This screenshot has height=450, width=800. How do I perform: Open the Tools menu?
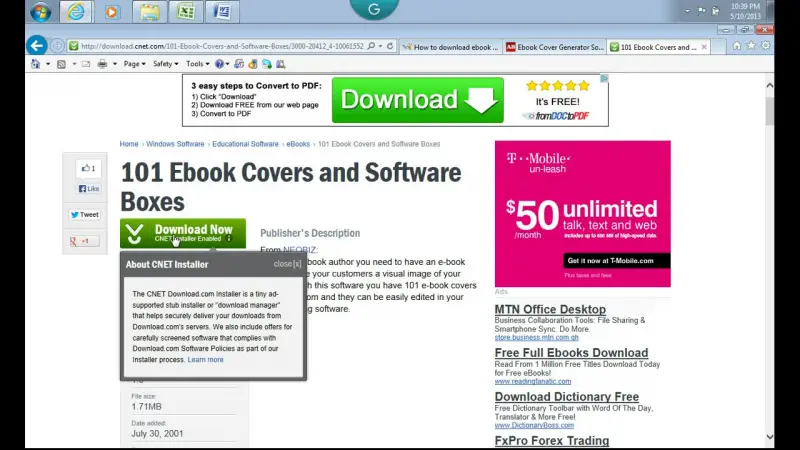pyautogui.click(x=197, y=64)
